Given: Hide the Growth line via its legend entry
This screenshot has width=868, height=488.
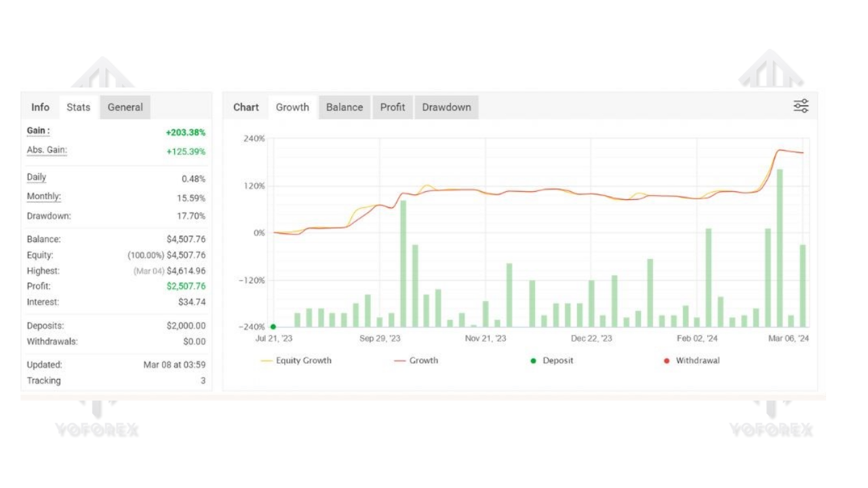Looking at the screenshot, I should tap(416, 360).
